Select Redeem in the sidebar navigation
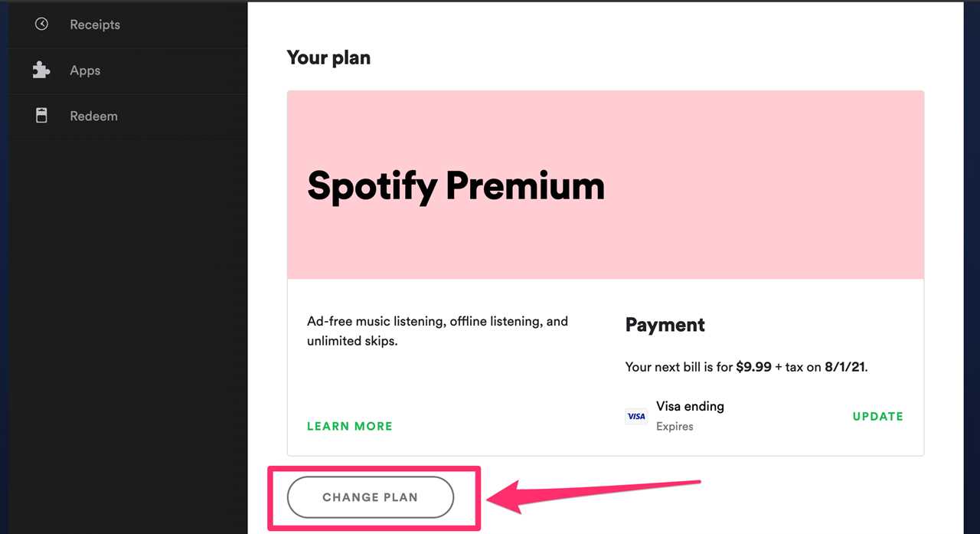This screenshot has width=980, height=534. coord(93,116)
